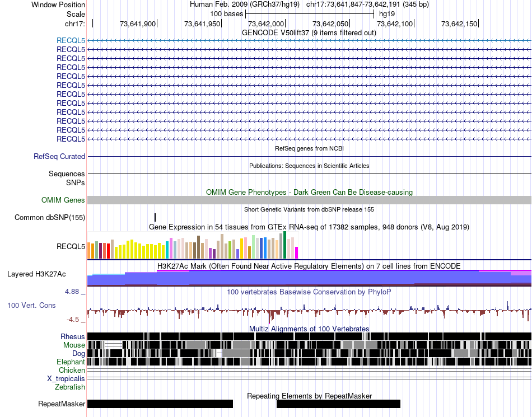
Task: Click the chr17:73,641,847-73,642,191 (345 bp) position text
Action: [x=367, y=4]
